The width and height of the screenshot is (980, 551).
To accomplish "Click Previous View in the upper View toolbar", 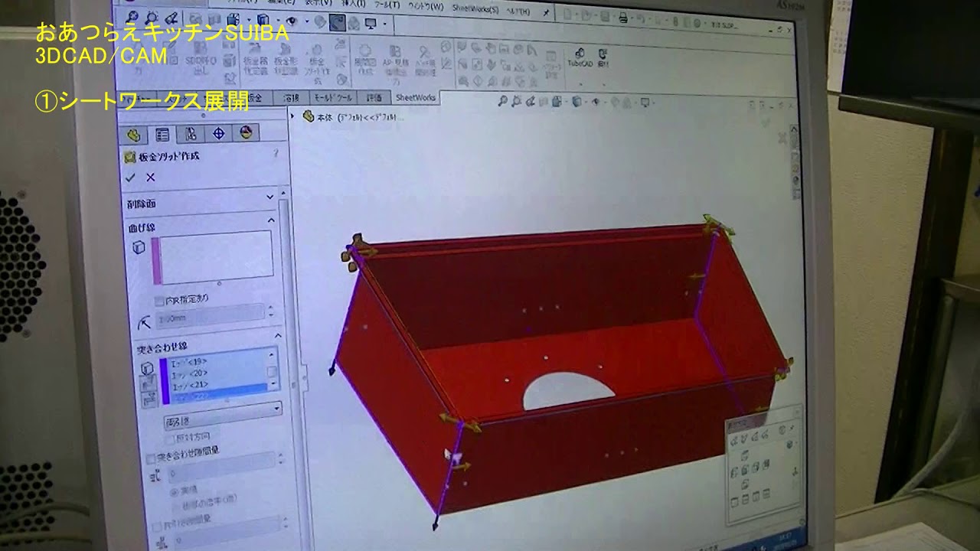I will point(171,18).
